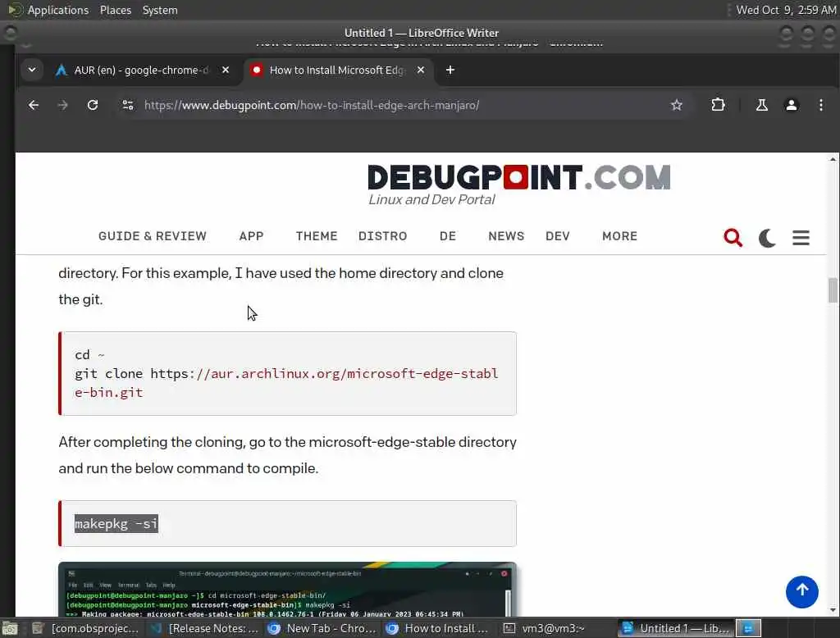The height and width of the screenshot is (638, 840).
Task: Open a new browser tab
Action: coord(450,71)
